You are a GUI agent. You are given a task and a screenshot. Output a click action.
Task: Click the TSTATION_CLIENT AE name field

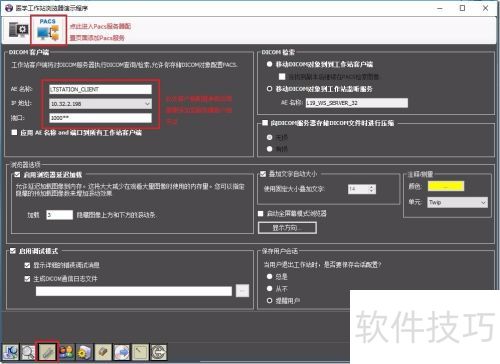click(100, 89)
